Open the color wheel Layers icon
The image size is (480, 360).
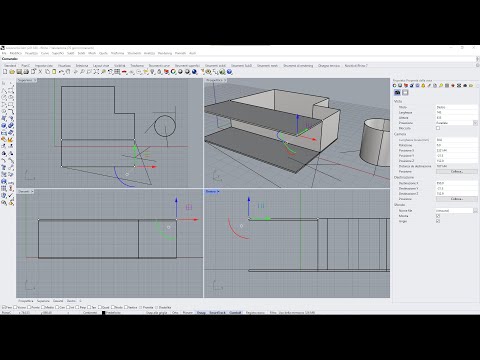(x=173, y=72)
